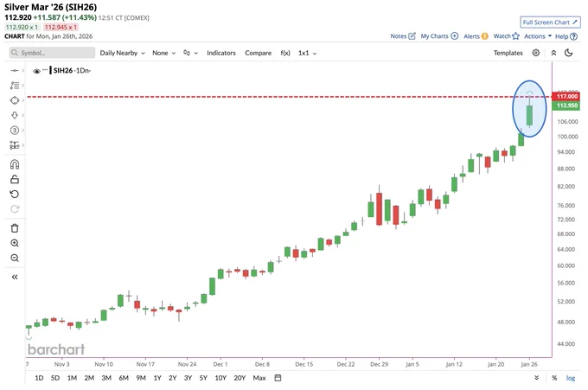Toggle percent scale mode

[x=554, y=378]
